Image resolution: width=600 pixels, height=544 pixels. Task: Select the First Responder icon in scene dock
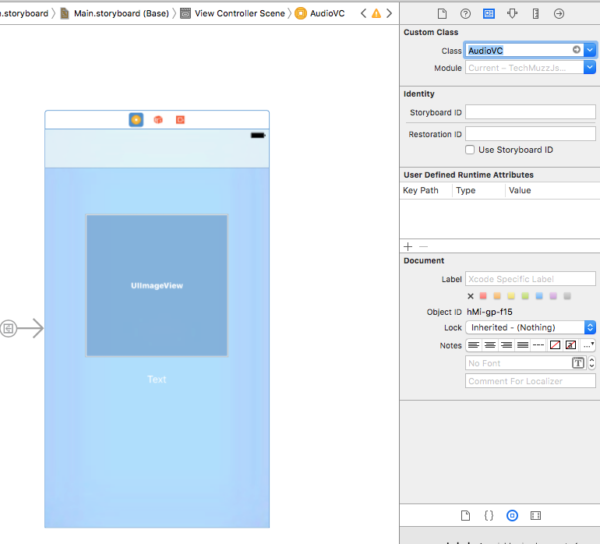pos(158,120)
